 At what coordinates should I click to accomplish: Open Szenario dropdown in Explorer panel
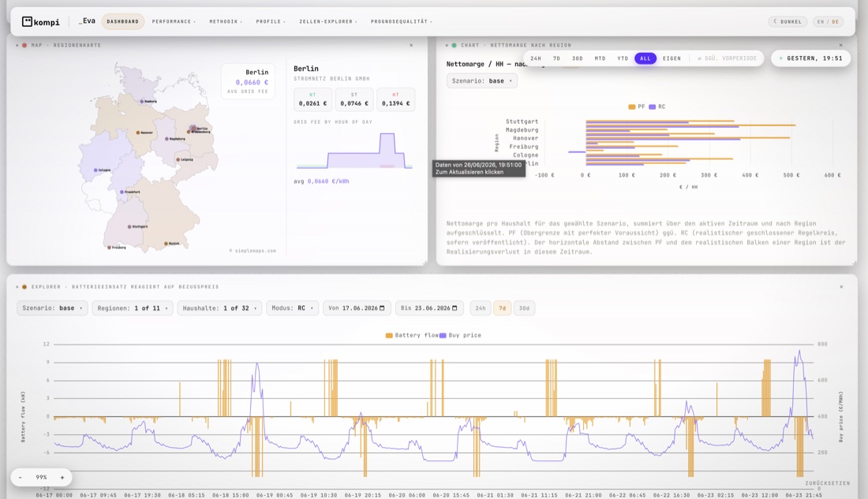[x=52, y=308]
